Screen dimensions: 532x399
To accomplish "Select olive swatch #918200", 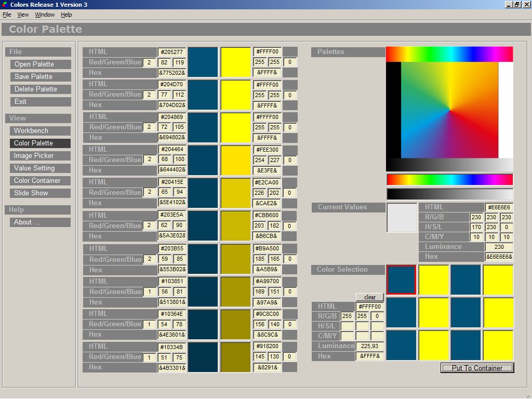I will pyautogui.click(x=236, y=357).
